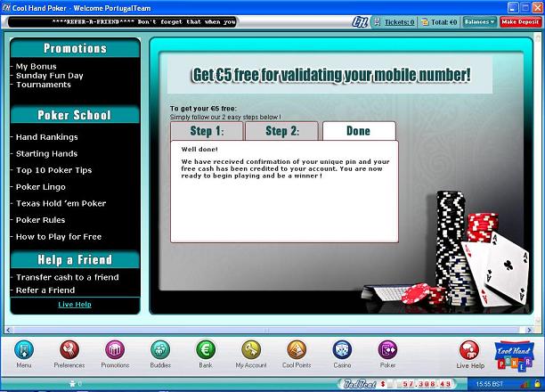The width and height of the screenshot is (545, 392).
Task: Open the Poker cards icon
Action: [387, 349]
